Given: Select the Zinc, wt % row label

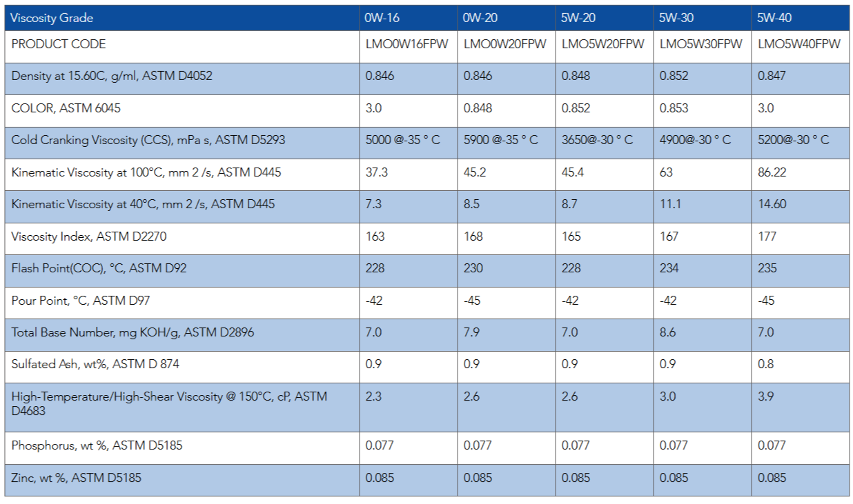Looking at the screenshot, I should 76,478.
